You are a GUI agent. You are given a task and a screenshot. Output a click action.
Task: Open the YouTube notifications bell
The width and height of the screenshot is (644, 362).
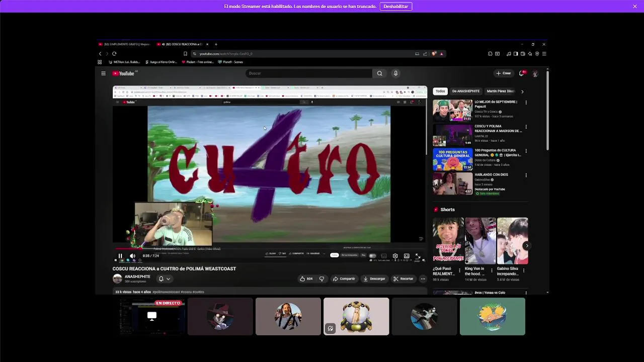pyautogui.click(x=522, y=73)
